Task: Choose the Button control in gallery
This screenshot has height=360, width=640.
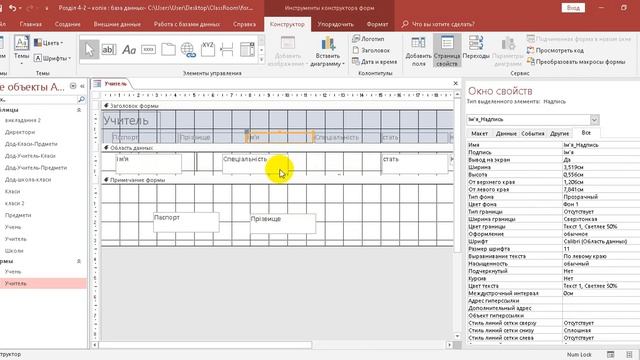Action: click(x=148, y=50)
